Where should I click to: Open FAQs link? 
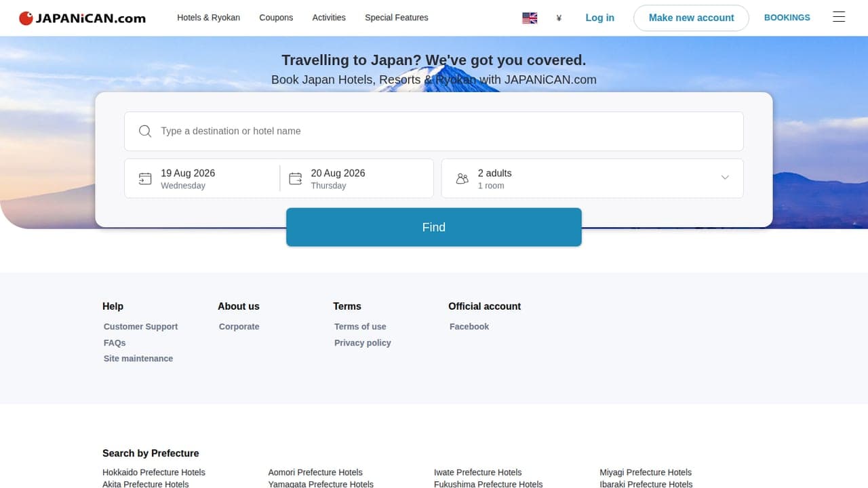coord(115,343)
